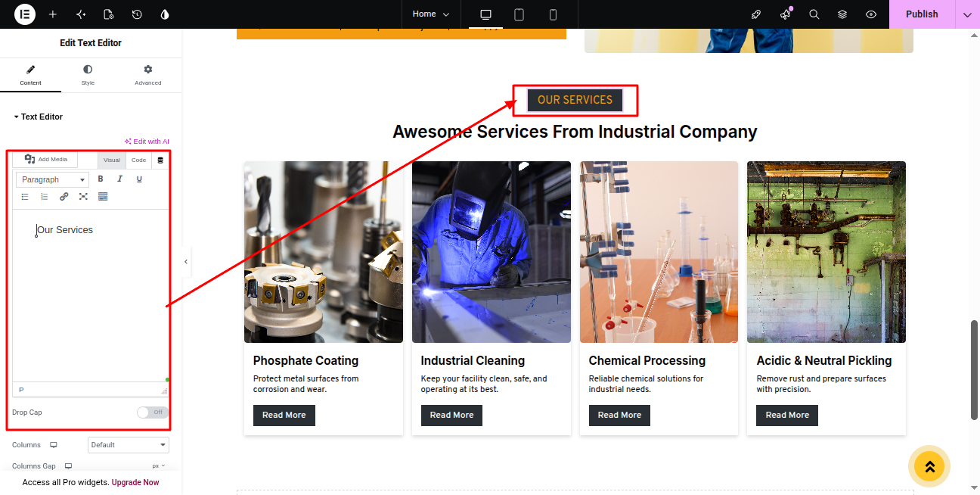Click the dynamic tags database icon

point(160,160)
